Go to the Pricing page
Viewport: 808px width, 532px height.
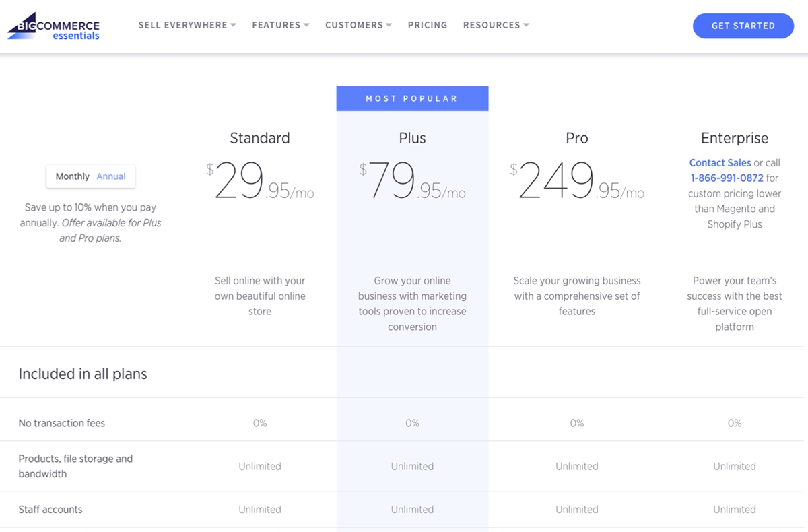(428, 25)
